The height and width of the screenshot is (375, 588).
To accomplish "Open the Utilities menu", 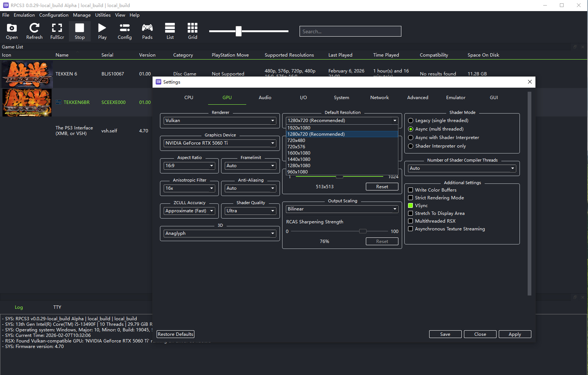I will tap(103, 15).
